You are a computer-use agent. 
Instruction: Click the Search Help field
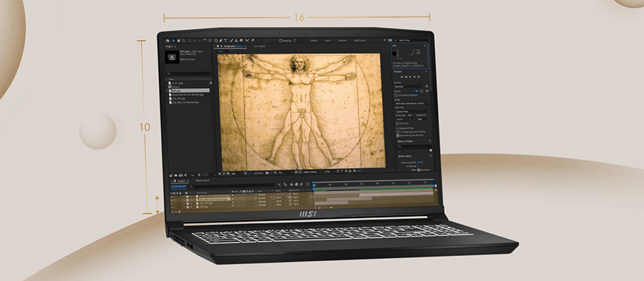[x=411, y=41]
